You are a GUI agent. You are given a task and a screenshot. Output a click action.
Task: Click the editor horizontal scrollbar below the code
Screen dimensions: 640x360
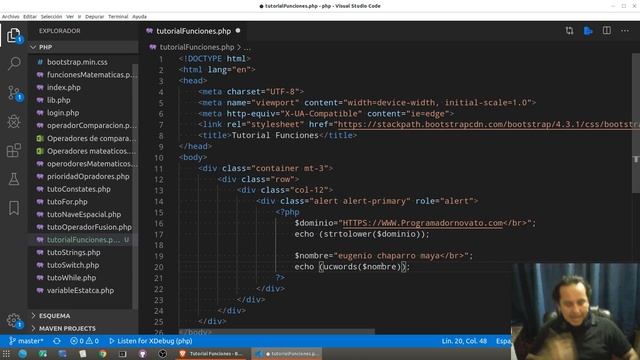[x=276, y=332]
